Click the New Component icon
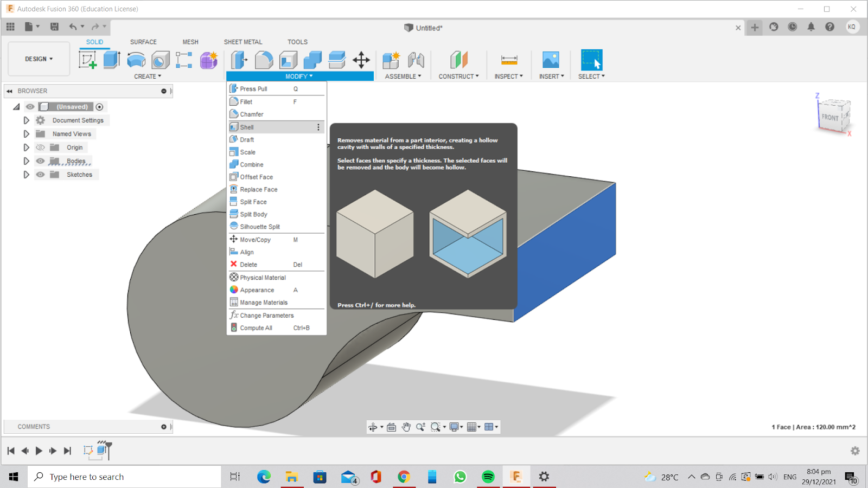This screenshot has width=868, height=488. click(391, 60)
